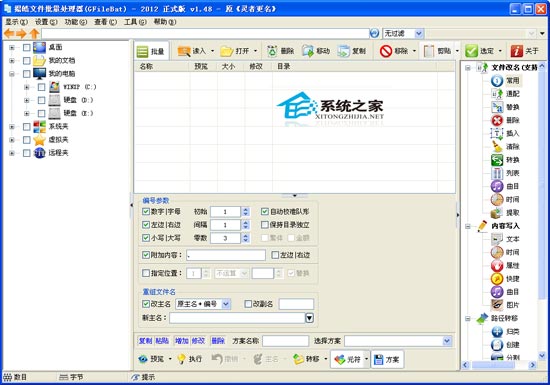Click the 方案 save button

click(387, 359)
